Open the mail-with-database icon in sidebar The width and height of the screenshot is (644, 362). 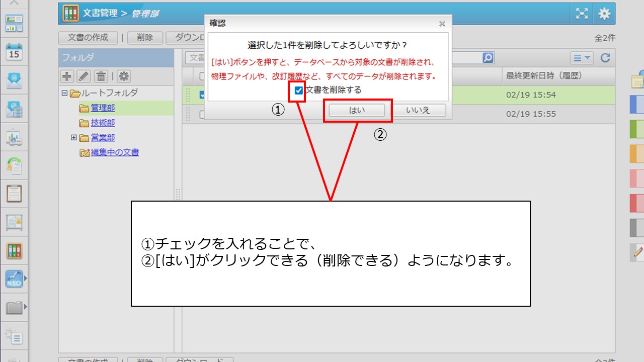pyautogui.click(x=14, y=109)
